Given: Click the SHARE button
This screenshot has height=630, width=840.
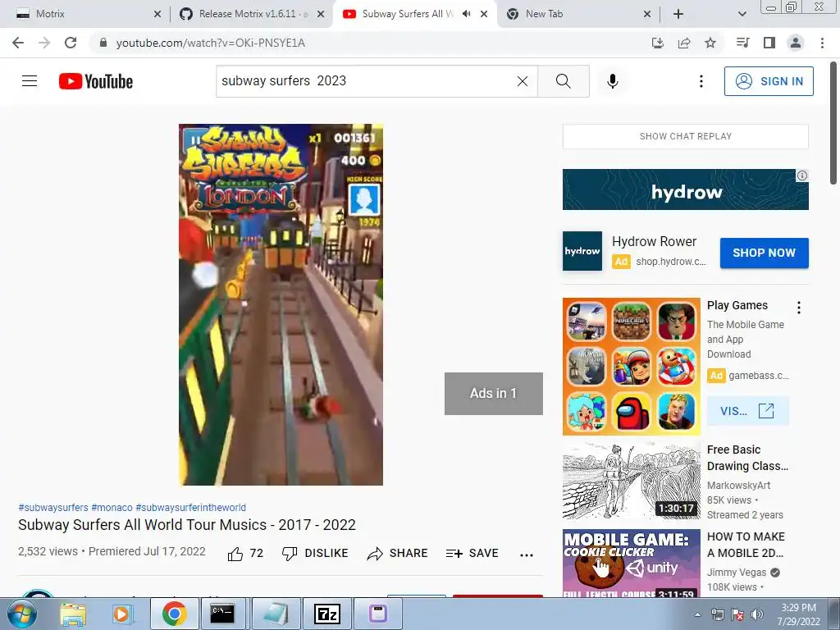Looking at the screenshot, I should pyautogui.click(x=398, y=554).
